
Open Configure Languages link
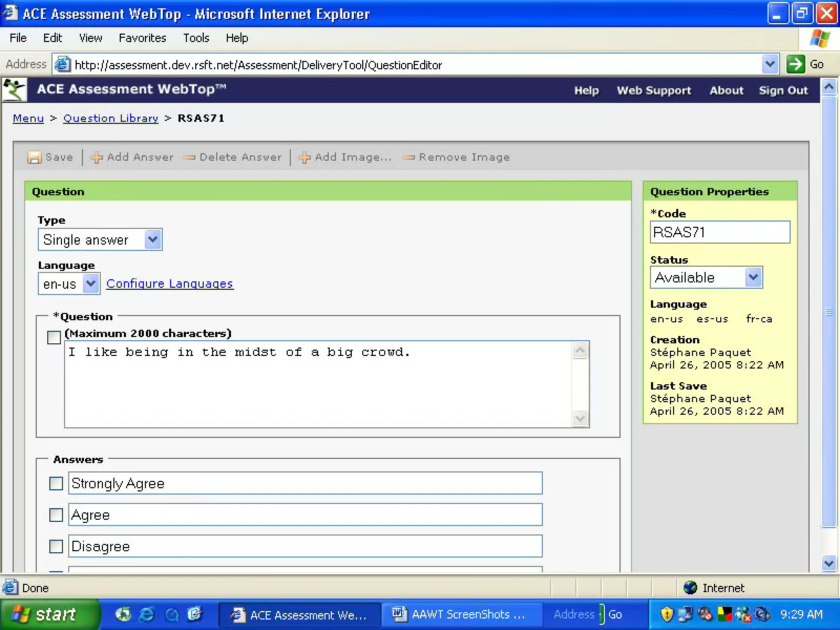tap(170, 283)
